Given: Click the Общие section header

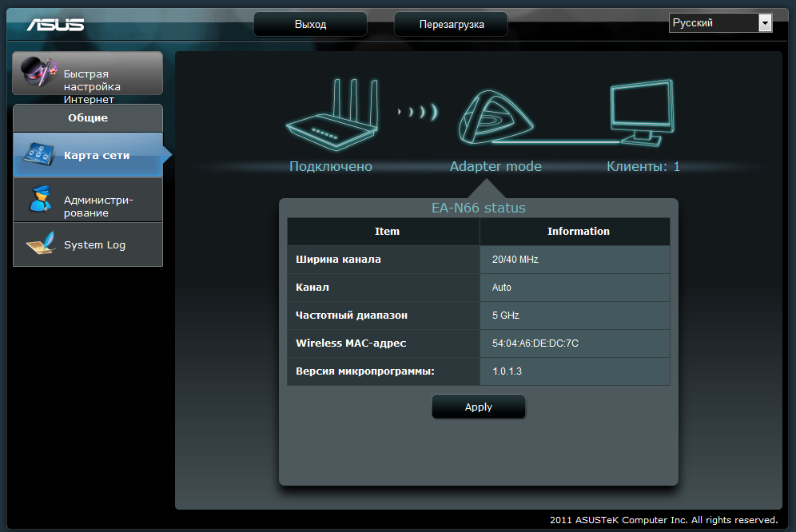Looking at the screenshot, I should 88,117.
